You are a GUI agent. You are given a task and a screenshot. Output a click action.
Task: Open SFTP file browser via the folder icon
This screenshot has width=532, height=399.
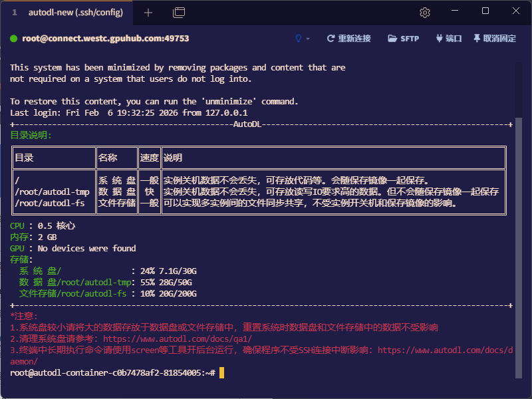click(x=392, y=39)
